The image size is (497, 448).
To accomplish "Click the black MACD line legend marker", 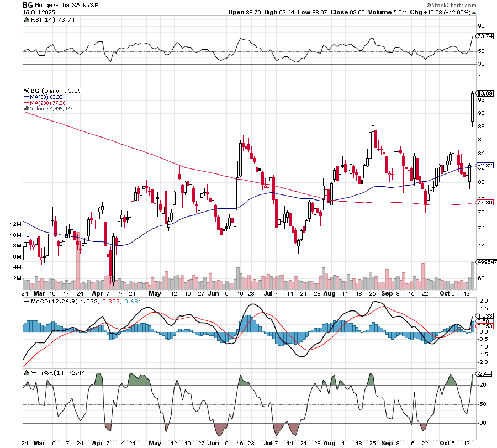I will (x=26, y=301).
